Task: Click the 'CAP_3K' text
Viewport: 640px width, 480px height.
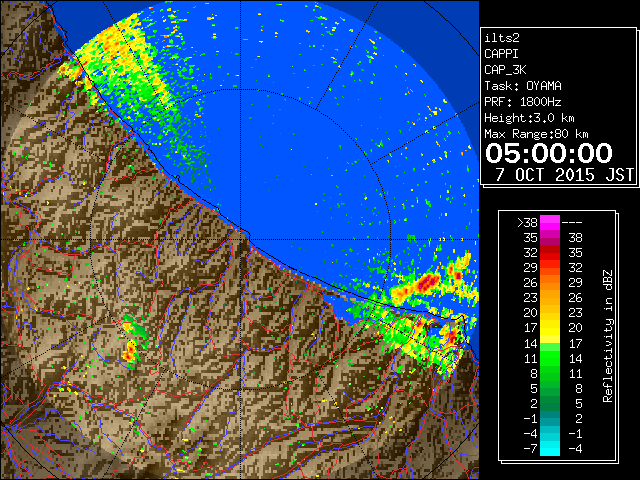Action: pos(505,70)
